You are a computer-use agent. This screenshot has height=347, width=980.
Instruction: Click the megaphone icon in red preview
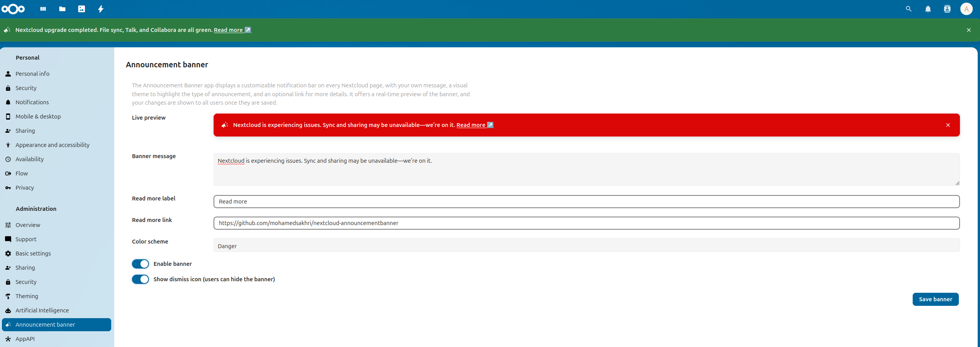[x=225, y=125]
